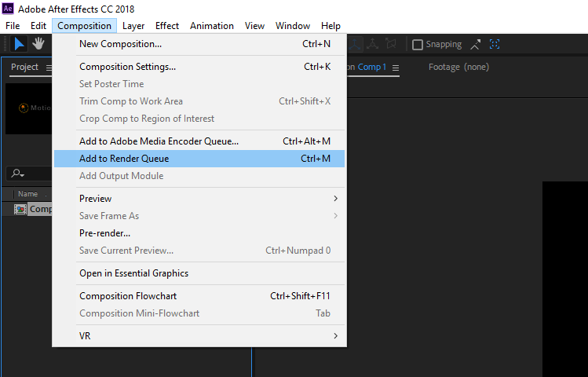Enable the Snapping checkbox
588x377 pixels.
[418, 45]
